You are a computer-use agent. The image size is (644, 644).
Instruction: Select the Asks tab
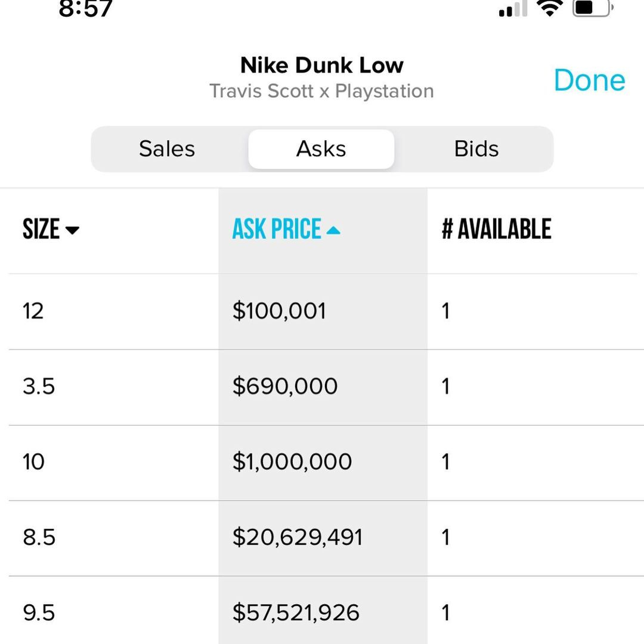(321, 148)
